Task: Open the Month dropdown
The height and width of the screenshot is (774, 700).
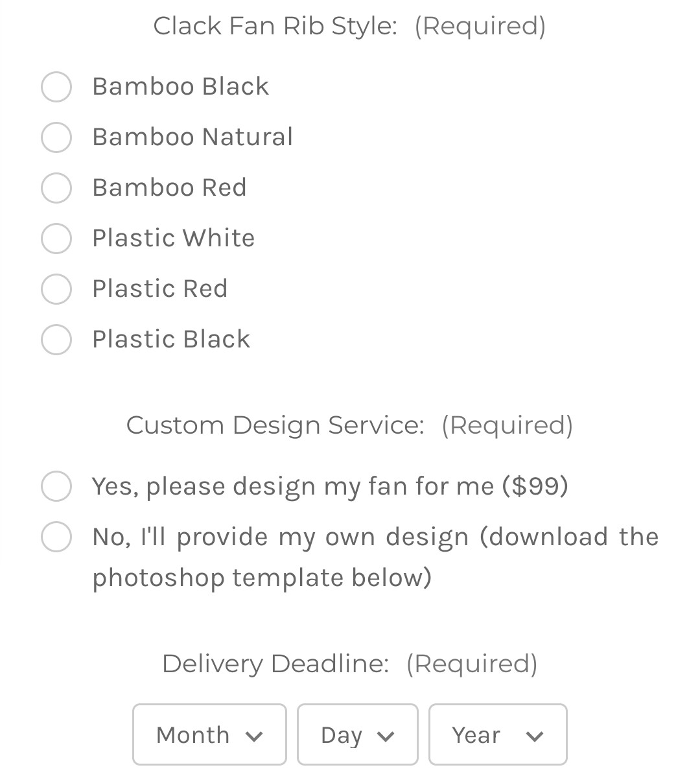Action: 209,734
